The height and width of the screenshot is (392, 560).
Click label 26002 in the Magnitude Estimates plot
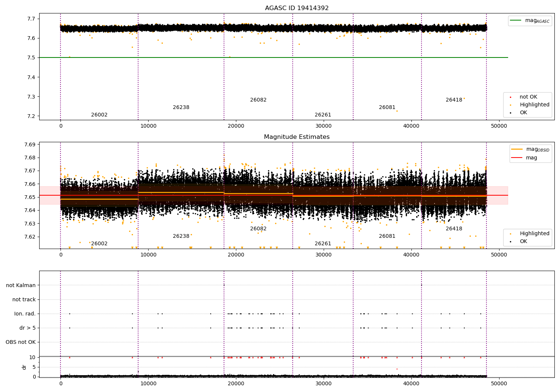tap(99, 244)
